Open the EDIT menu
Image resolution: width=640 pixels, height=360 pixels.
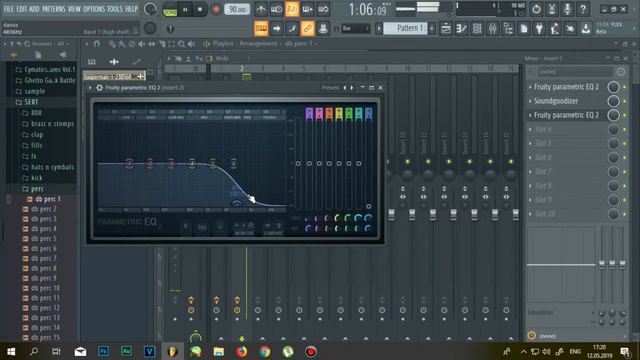22,9
